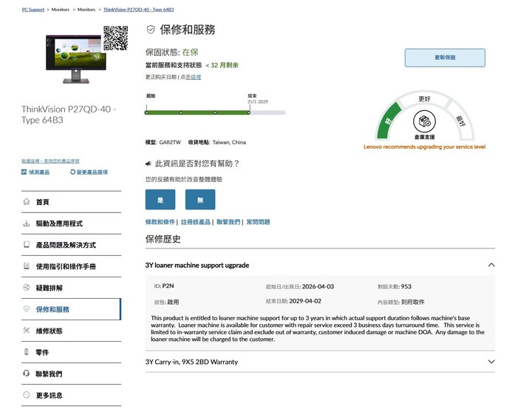Click the shield icon beside 保修和服務 in the sidebar

point(27,308)
